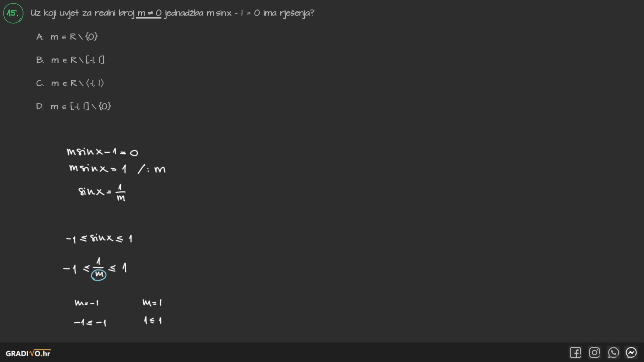Click the Messenger icon
The width and height of the screenshot is (644, 362).
[x=631, y=353]
